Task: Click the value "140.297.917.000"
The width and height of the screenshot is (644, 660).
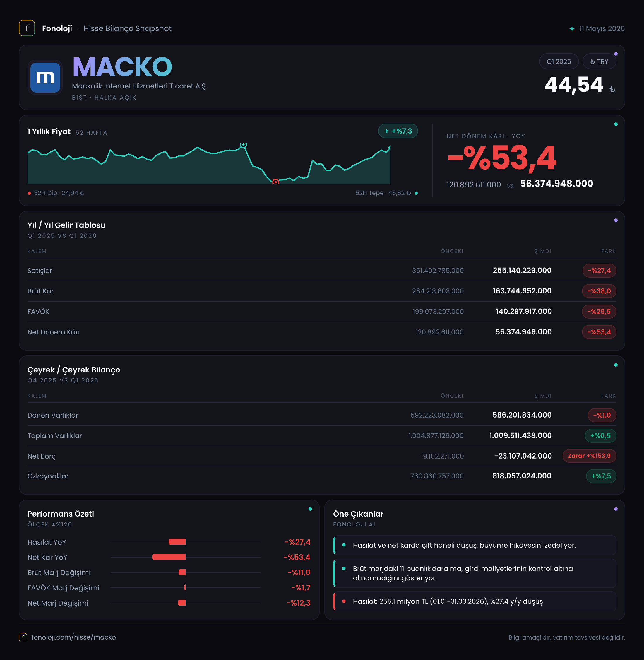Action: 524,311
